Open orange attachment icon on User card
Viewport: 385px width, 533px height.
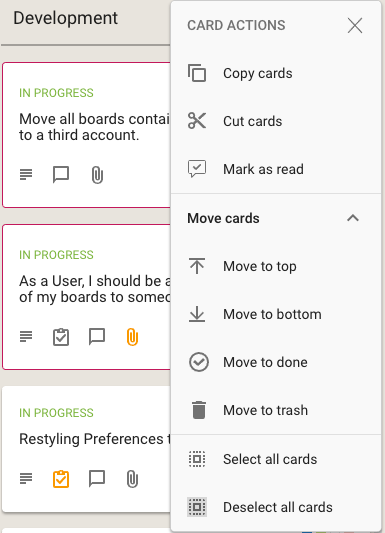132,337
